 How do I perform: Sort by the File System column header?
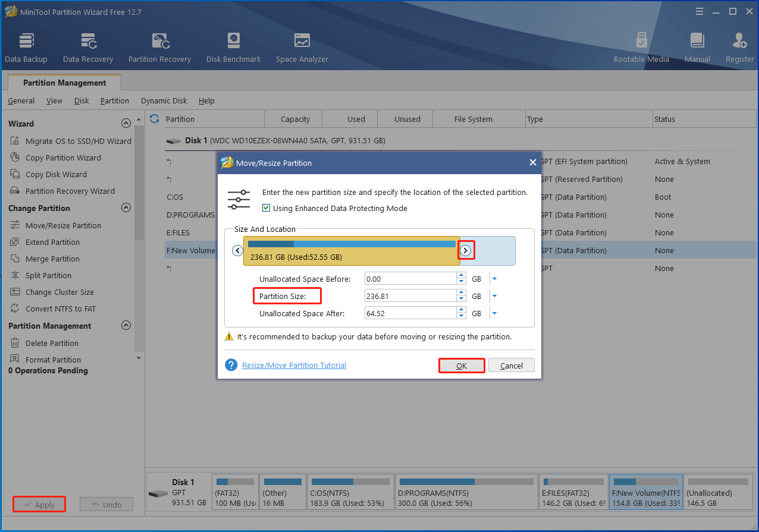(479, 119)
